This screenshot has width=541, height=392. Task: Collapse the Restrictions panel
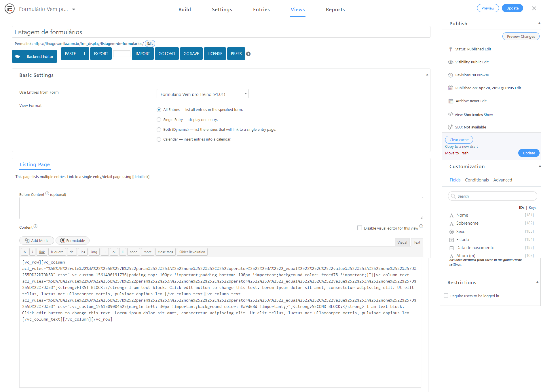[537, 282]
